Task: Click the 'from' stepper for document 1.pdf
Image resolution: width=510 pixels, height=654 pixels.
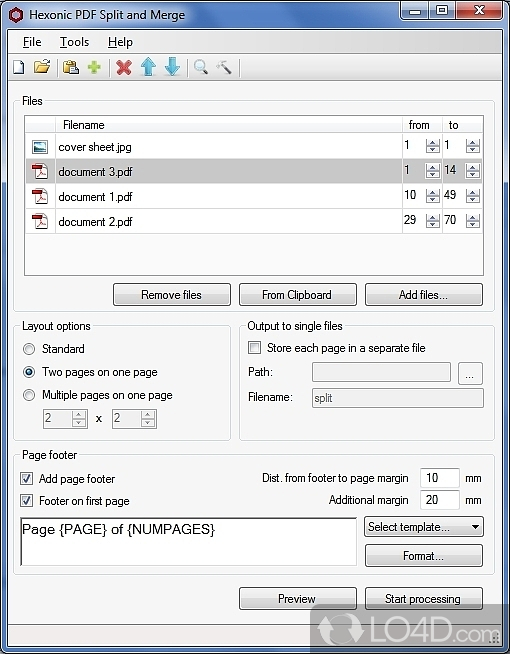Action: (x=432, y=196)
